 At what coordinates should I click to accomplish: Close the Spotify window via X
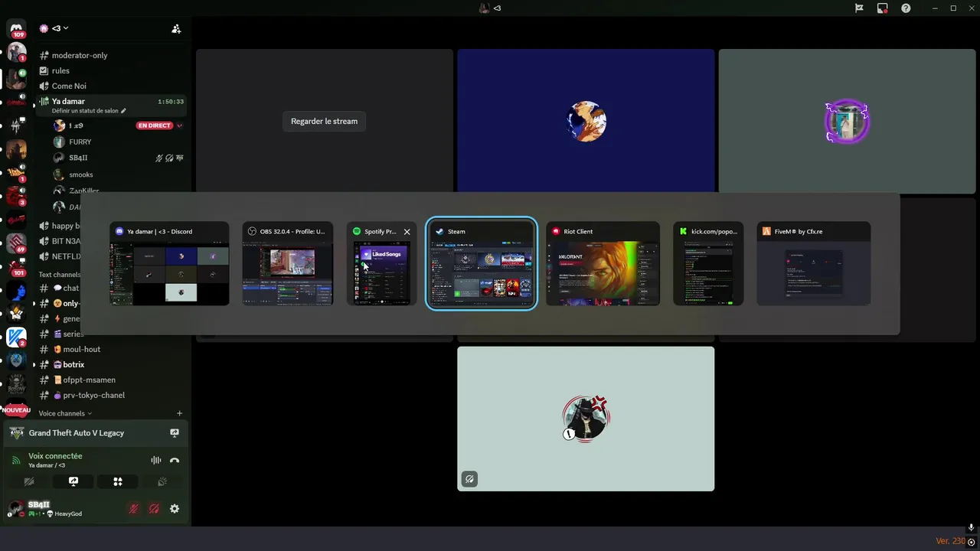click(x=407, y=231)
